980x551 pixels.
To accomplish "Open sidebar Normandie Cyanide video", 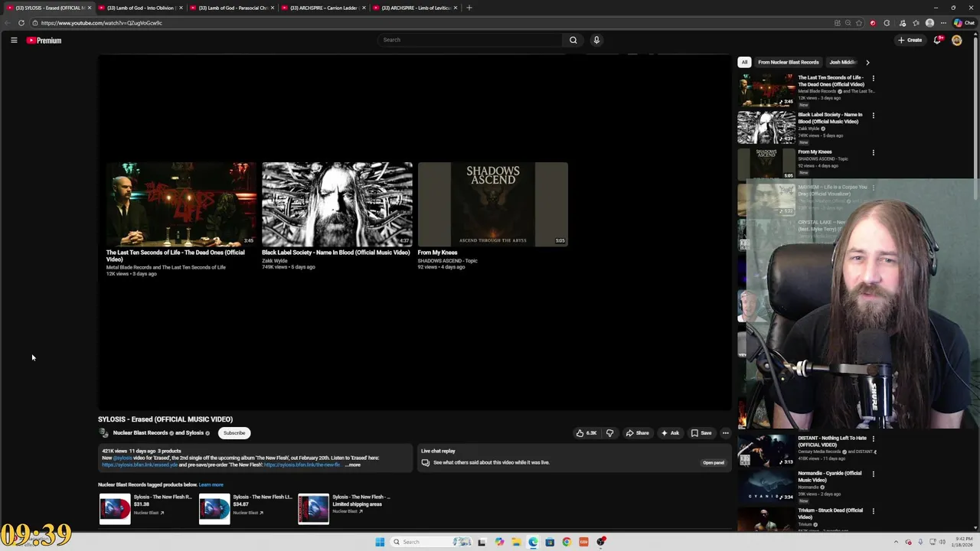I will coord(830,476).
